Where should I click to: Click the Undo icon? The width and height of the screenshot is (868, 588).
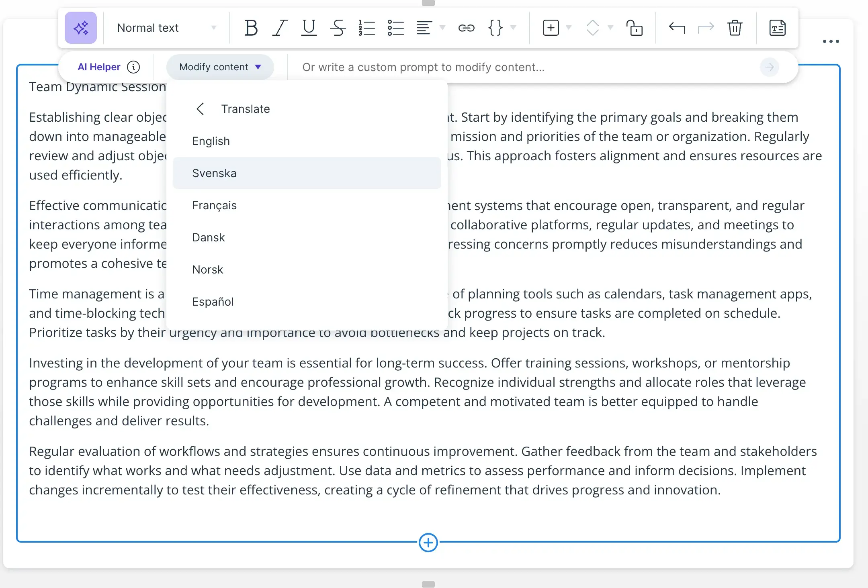point(676,28)
